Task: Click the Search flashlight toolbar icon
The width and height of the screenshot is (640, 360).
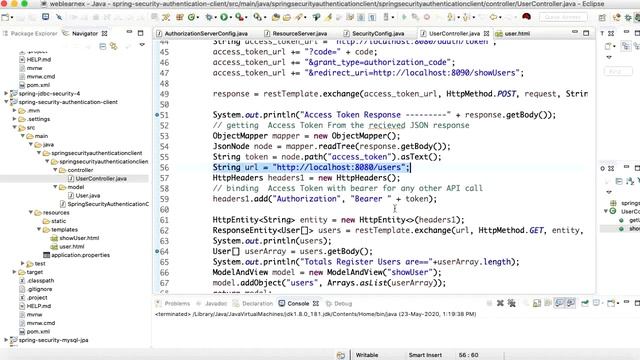Action: click(299, 17)
